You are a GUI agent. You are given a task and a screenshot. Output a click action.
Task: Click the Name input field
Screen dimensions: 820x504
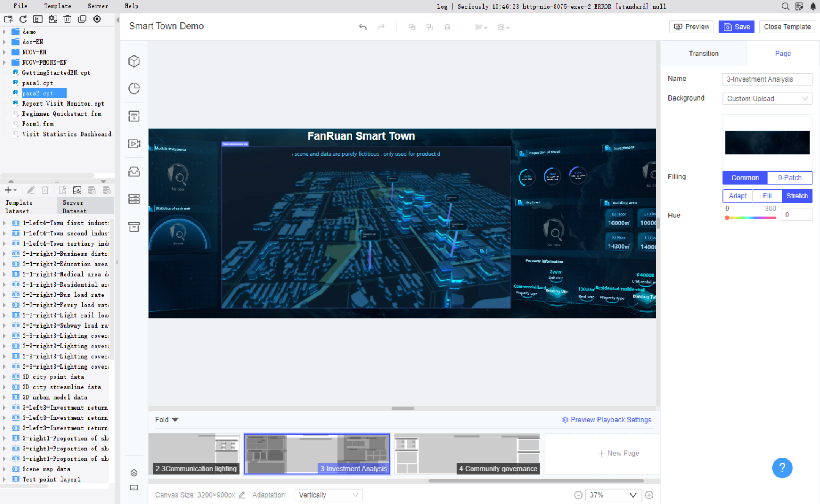coord(767,79)
